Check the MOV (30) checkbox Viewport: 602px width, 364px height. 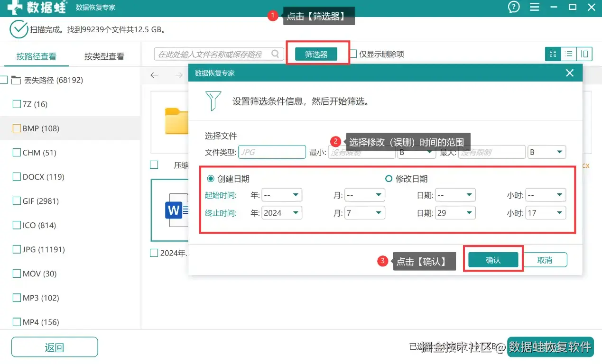(x=16, y=273)
